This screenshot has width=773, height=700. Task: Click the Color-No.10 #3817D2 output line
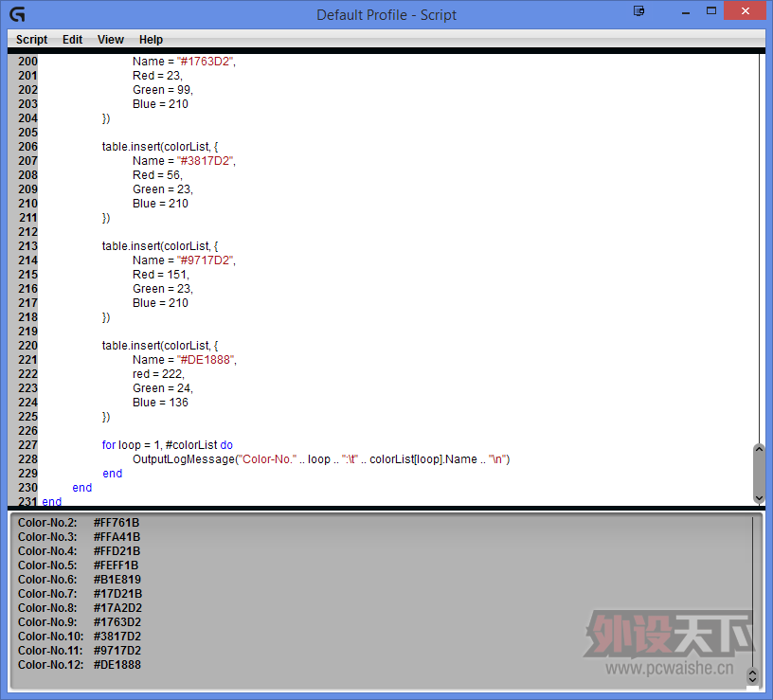pyautogui.click(x=80, y=637)
